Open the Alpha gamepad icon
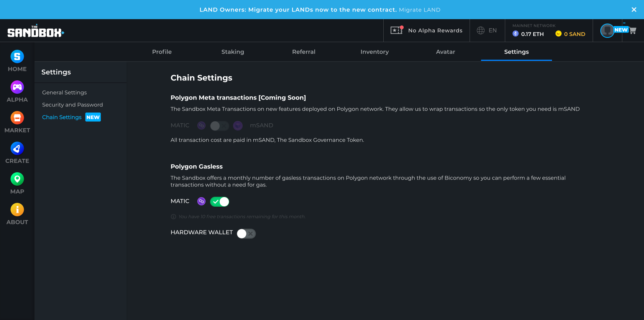Image resolution: width=644 pixels, height=320 pixels. (x=17, y=87)
